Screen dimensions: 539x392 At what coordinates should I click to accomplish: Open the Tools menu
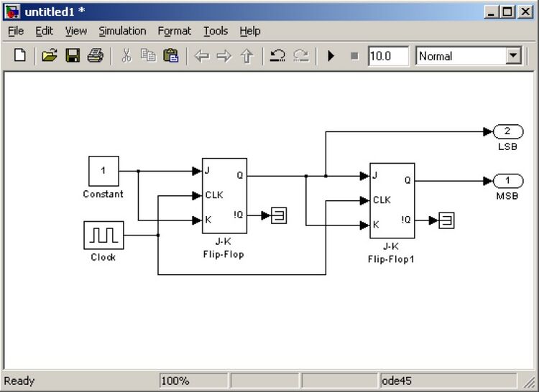tap(216, 31)
